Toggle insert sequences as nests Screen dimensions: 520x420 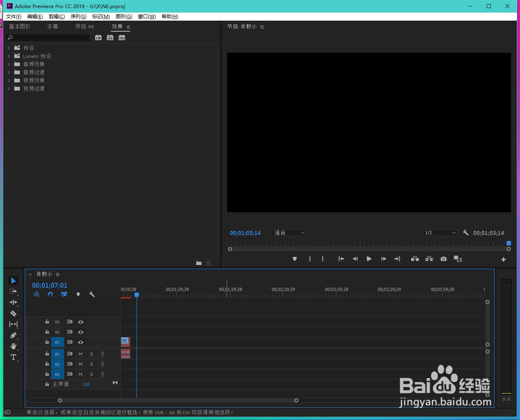click(37, 294)
